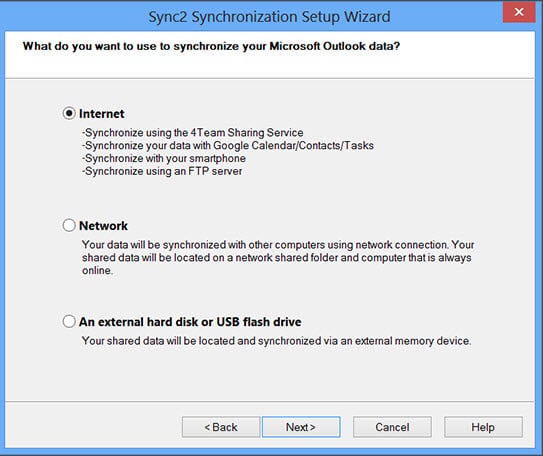Open Help for the wizard
Screen dimensions: 543x456
tap(483, 427)
